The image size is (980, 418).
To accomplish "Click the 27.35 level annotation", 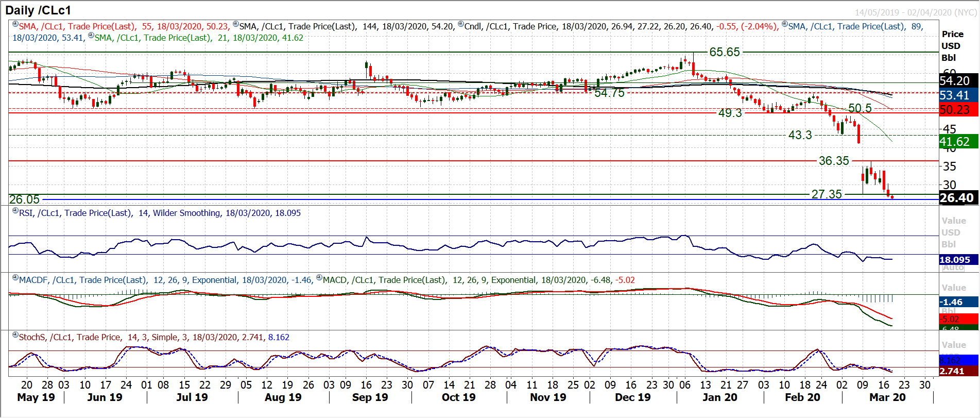I will 827,194.
